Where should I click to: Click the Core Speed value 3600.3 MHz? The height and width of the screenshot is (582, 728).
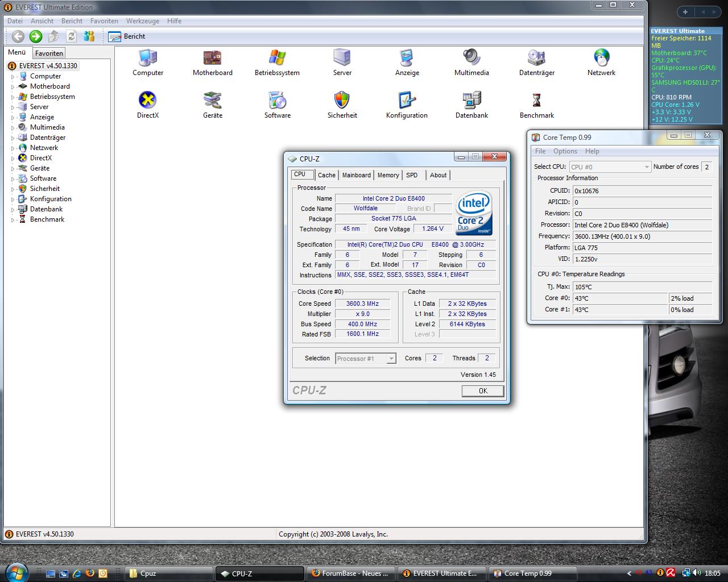tap(362, 304)
